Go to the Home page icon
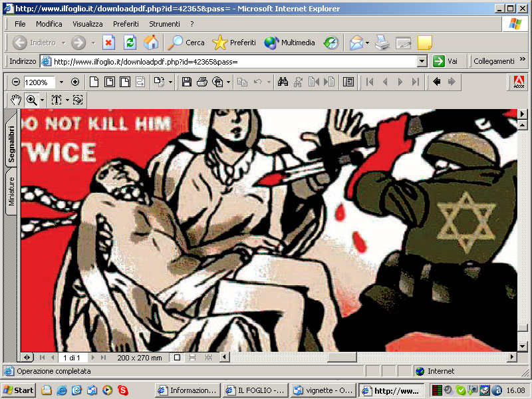Viewport: 532px width, 399px height. (x=151, y=43)
